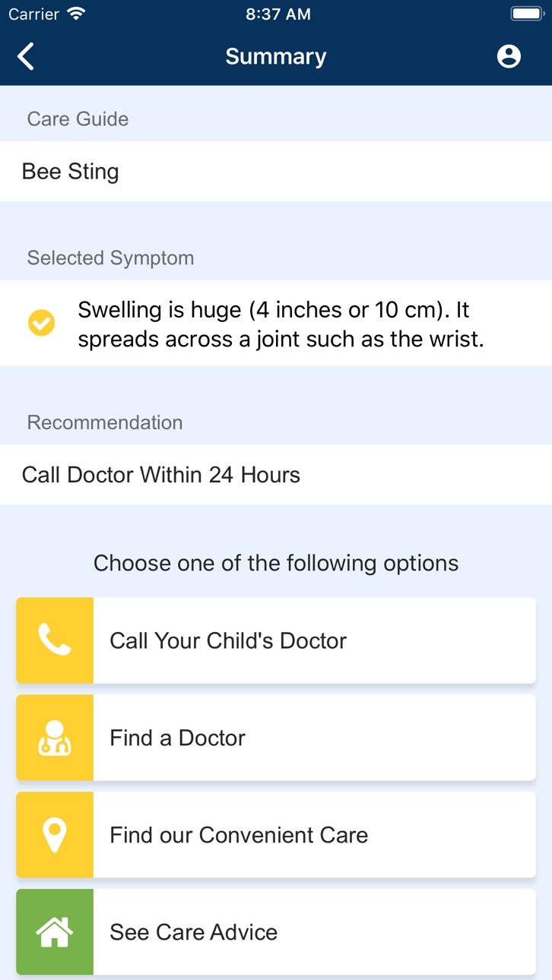Choose Find a Doctor option
This screenshot has width=552, height=980.
tap(276, 738)
